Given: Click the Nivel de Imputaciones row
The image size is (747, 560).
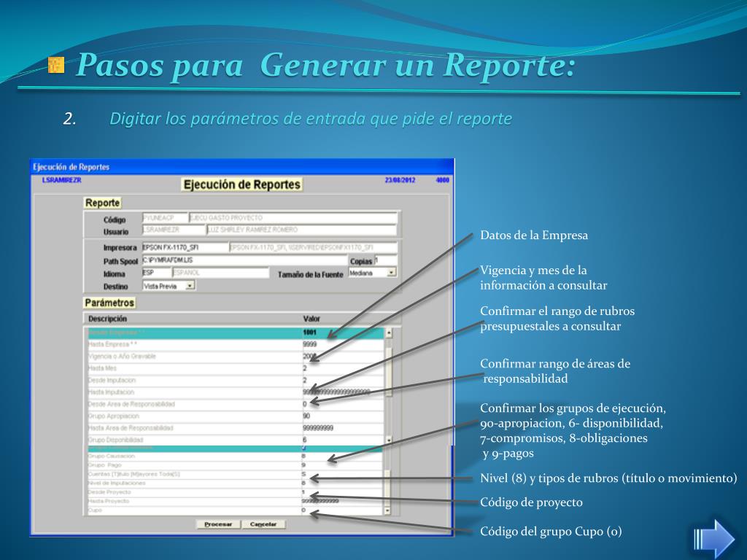Looking at the screenshot, I should pos(236,483).
